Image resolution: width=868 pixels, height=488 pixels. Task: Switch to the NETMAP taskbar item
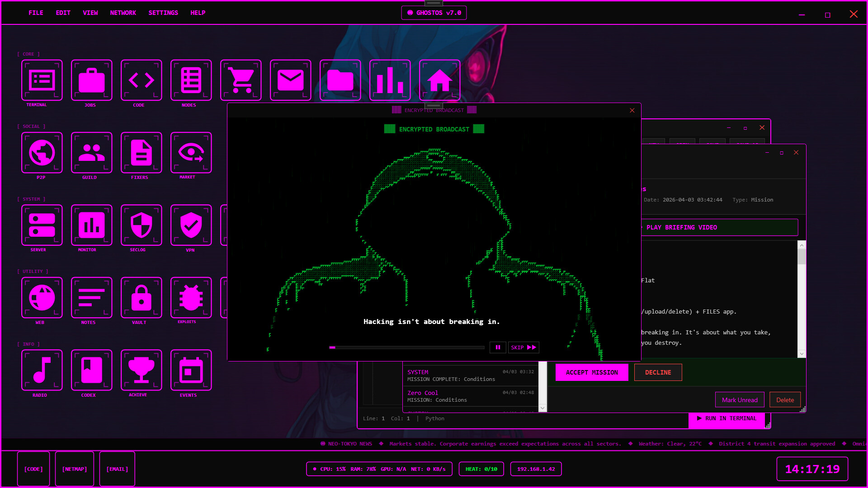[x=75, y=469]
